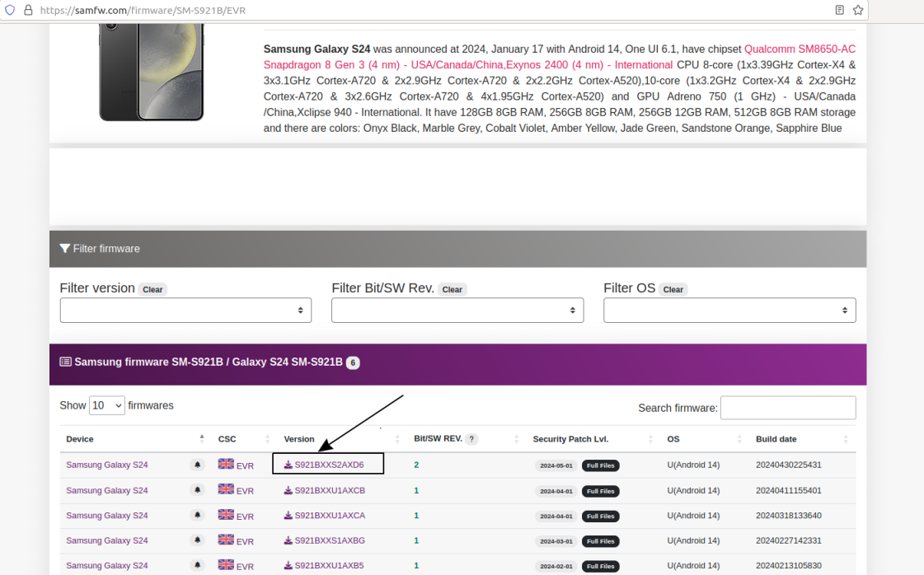Click the samfw.com URL in address bar

click(143, 10)
